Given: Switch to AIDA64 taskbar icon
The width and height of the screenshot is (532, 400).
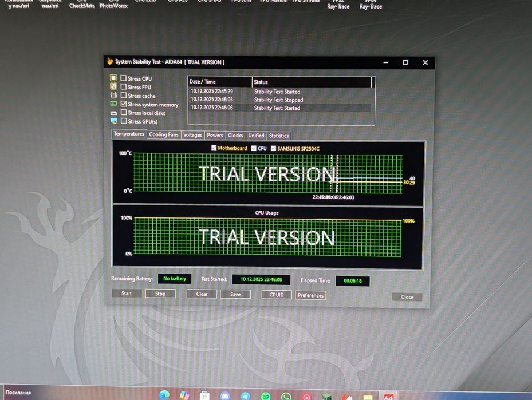Looking at the screenshot, I should [x=388, y=397].
